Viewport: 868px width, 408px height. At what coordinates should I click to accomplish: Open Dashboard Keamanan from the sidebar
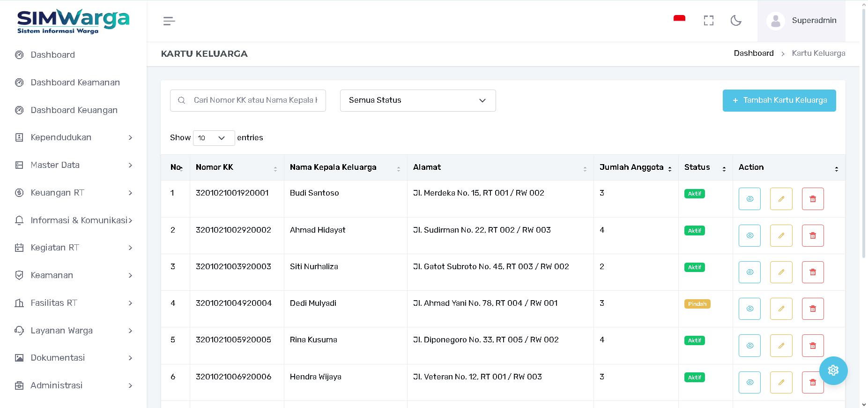pyautogui.click(x=75, y=83)
